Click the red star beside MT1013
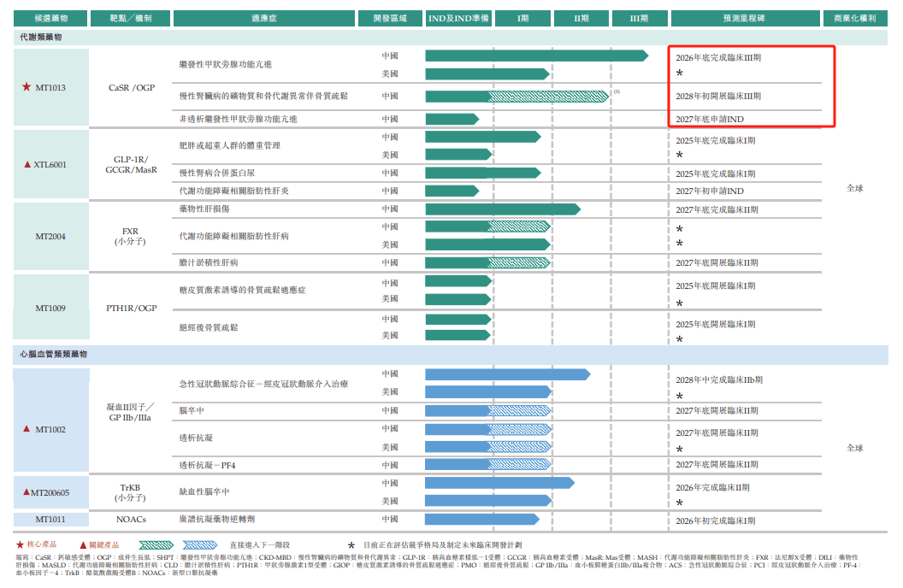 (26, 87)
